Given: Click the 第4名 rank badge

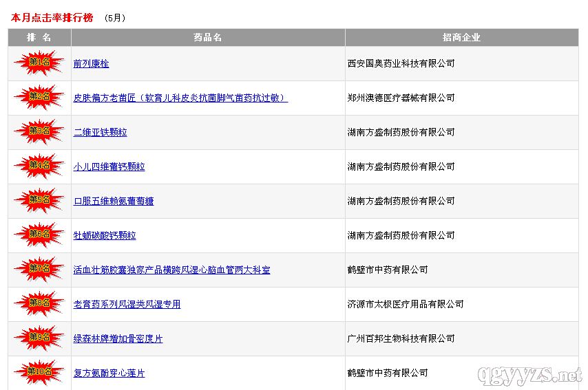Looking at the screenshot, I should [x=39, y=166].
